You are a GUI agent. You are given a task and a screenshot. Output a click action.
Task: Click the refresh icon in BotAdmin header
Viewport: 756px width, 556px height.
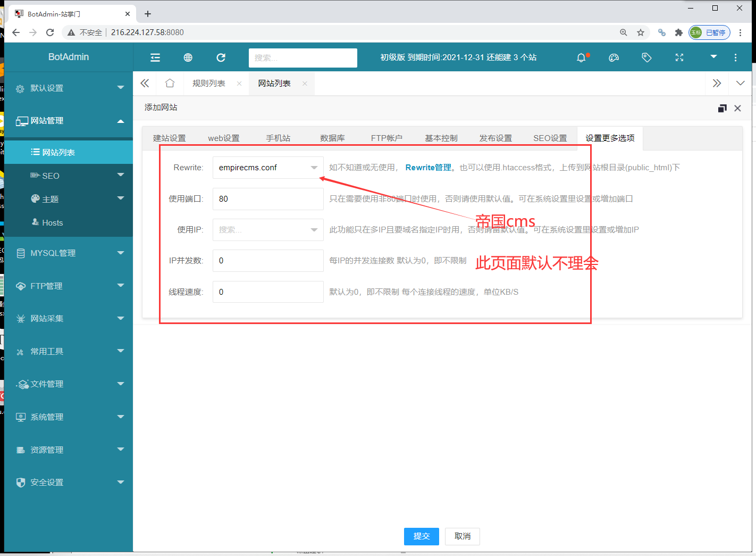pyautogui.click(x=221, y=57)
